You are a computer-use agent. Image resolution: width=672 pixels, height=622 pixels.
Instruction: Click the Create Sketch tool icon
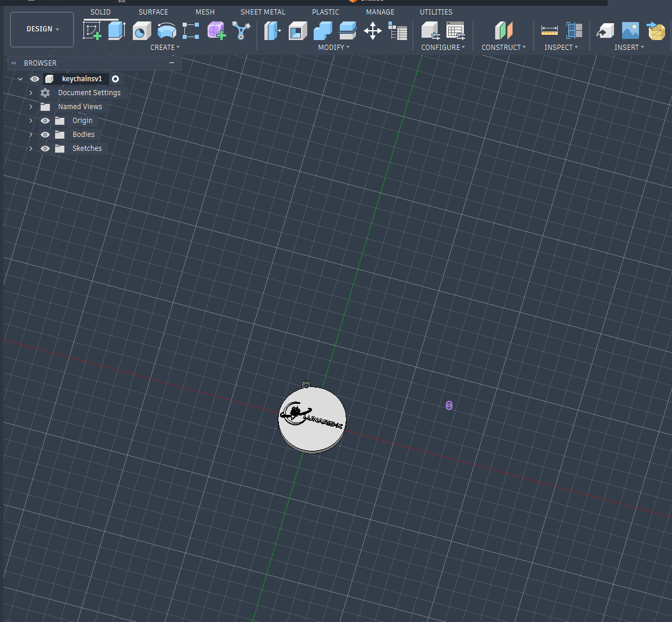[92, 31]
